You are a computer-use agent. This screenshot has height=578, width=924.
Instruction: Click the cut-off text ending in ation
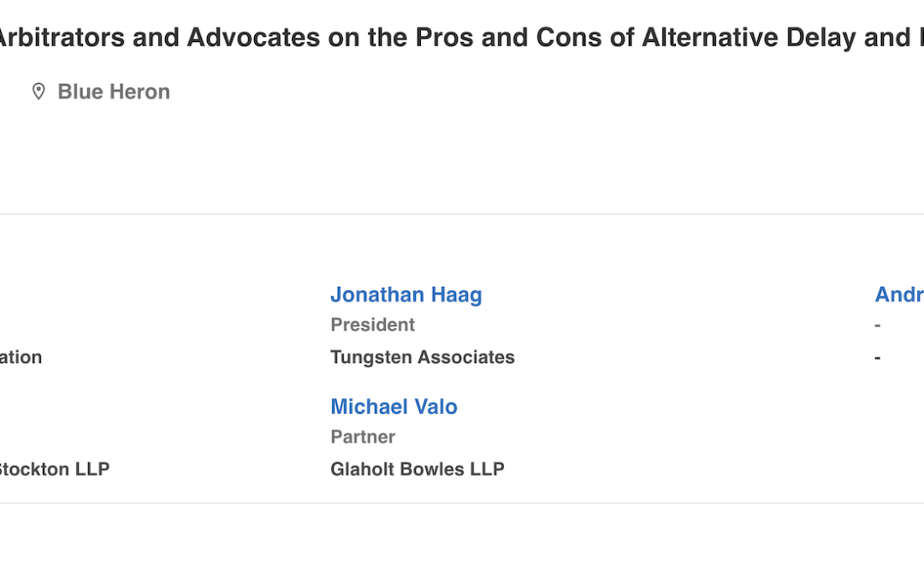[21, 357]
